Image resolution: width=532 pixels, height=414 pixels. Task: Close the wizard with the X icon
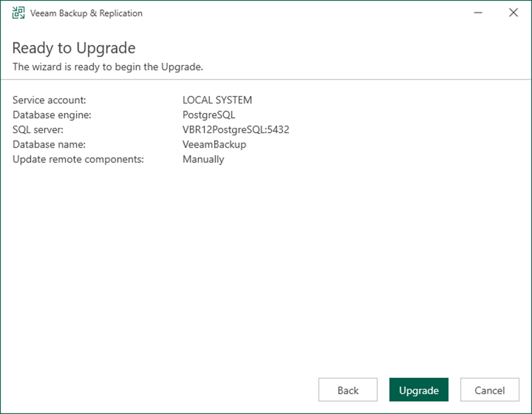tap(513, 13)
